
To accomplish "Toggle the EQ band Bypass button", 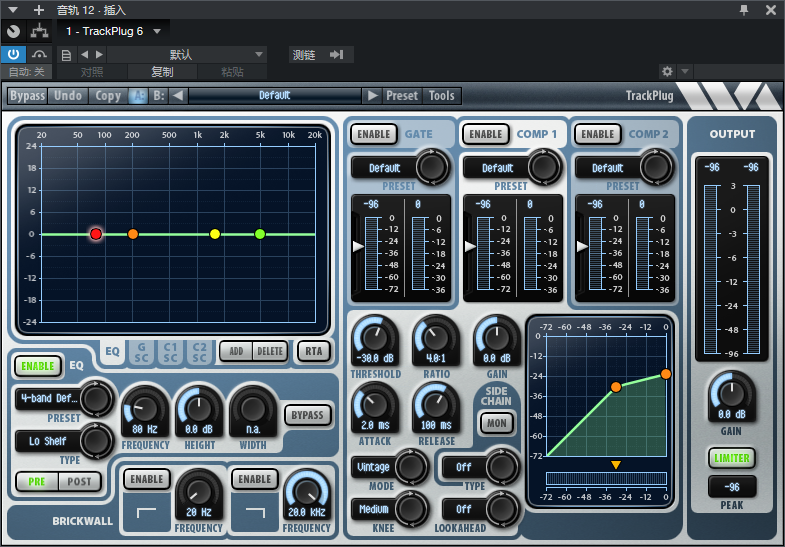I will [x=307, y=415].
